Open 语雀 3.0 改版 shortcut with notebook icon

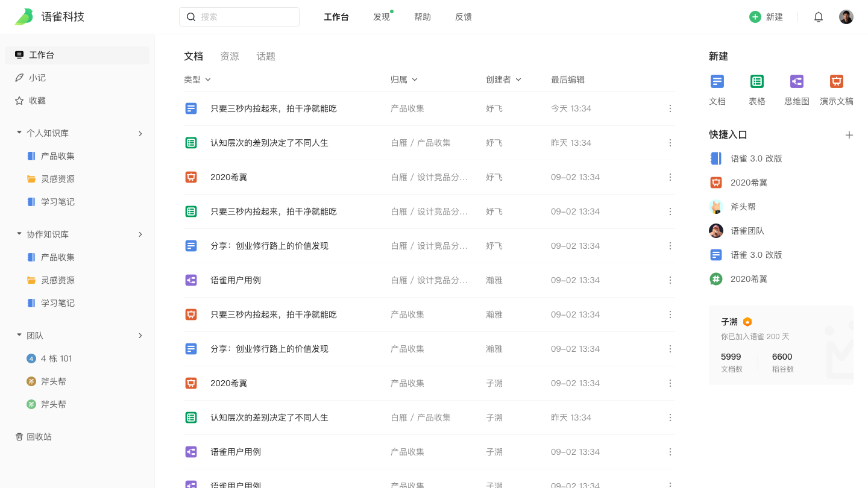(x=746, y=158)
